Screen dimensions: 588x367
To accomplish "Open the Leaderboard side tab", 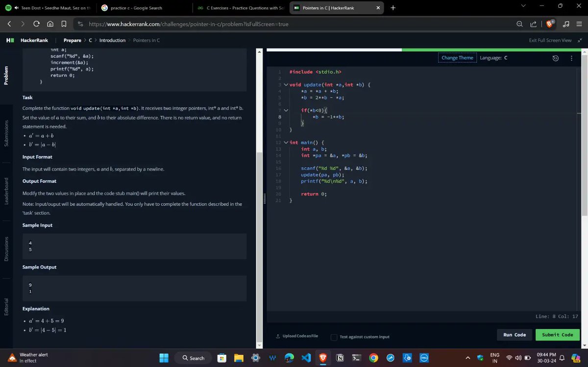I will (x=6, y=191).
